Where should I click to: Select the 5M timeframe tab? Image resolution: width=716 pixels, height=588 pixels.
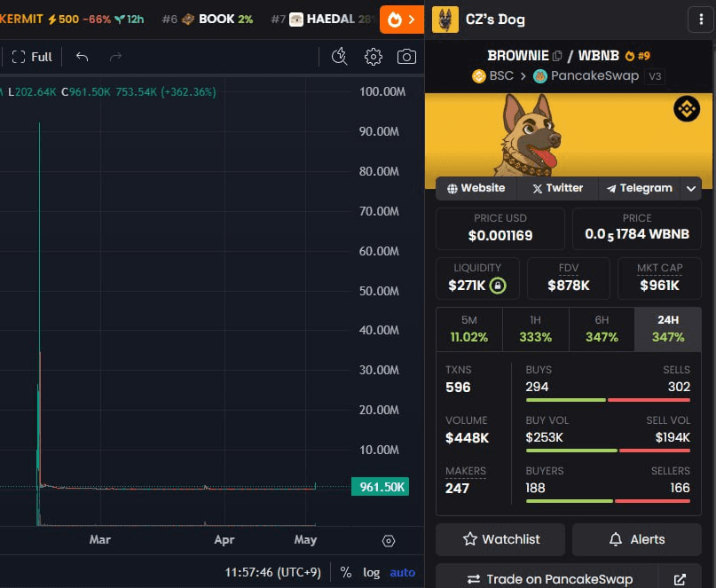tap(469, 329)
